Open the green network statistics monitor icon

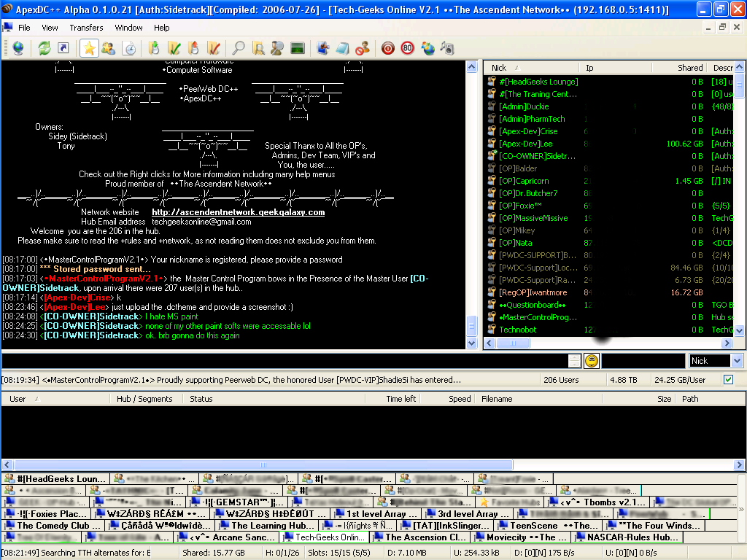click(x=298, y=48)
